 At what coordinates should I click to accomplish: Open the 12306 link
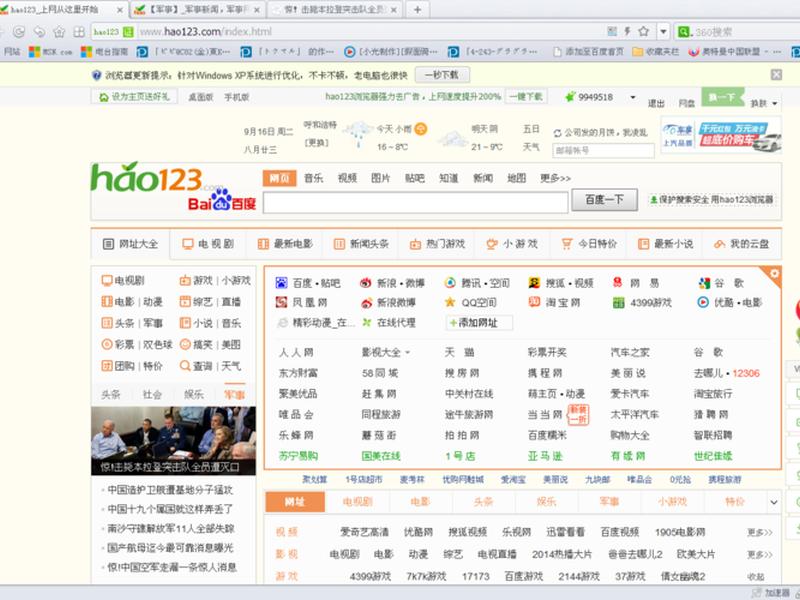(x=746, y=373)
